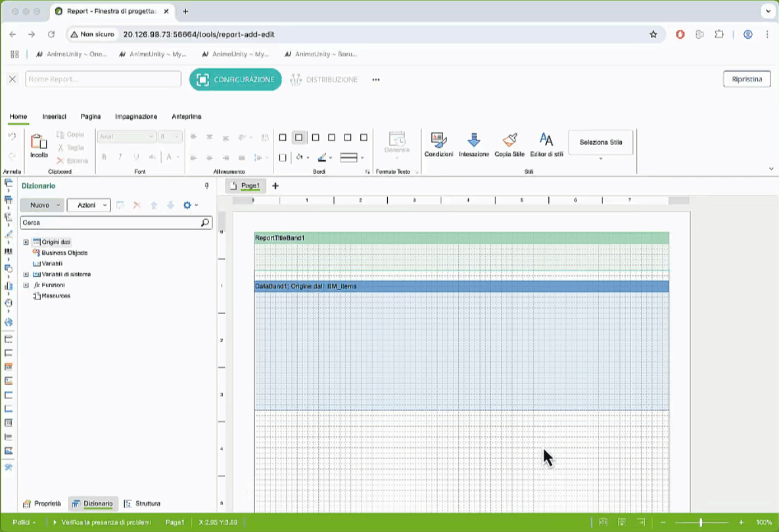
Task: Expand the Origini dati node
Action: pyautogui.click(x=26, y=242)
